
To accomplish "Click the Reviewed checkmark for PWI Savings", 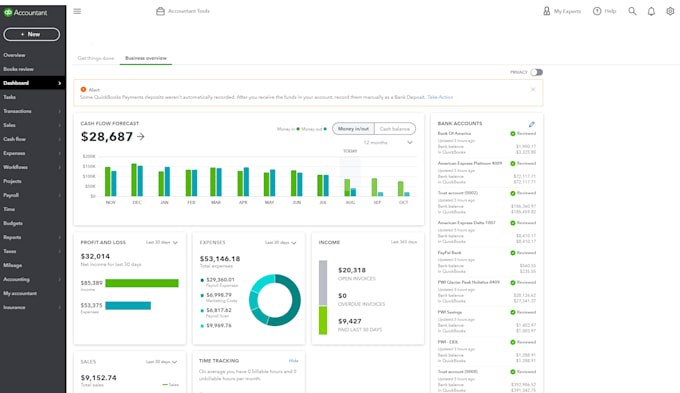I will [x=513, y=312].
